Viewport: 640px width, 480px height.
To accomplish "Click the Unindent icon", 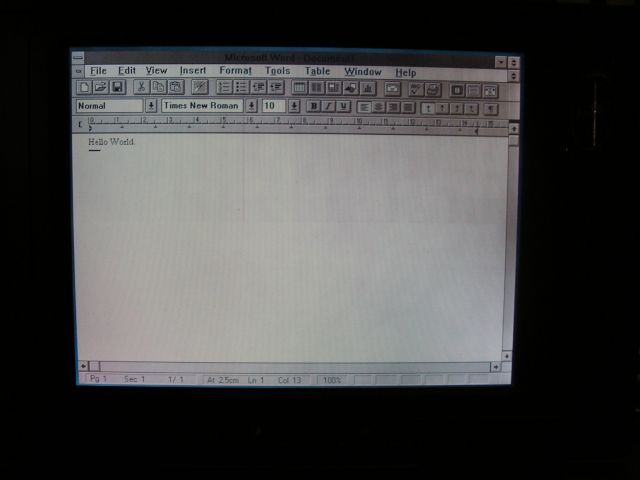I will click(x=258, y=87).
